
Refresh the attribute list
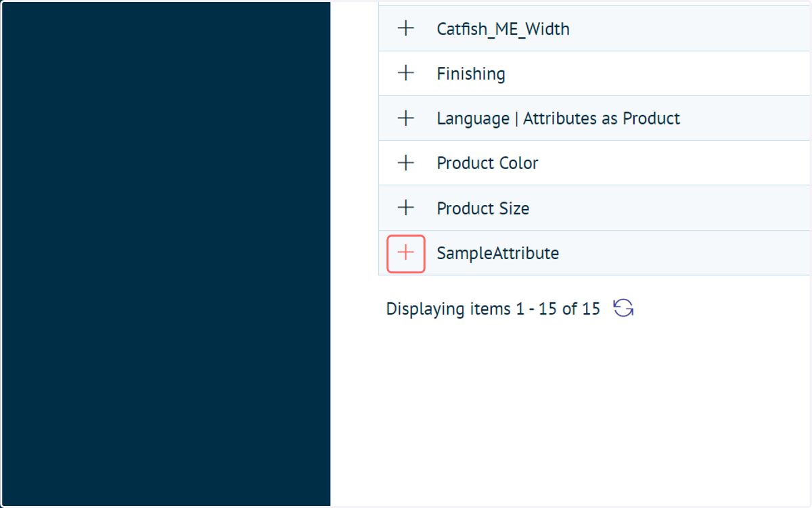[623, 308]
